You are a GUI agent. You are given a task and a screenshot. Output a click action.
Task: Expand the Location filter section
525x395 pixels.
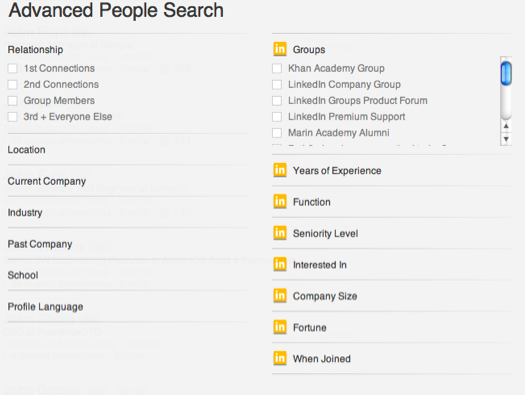pyautogui.click(x=26, y=150)
